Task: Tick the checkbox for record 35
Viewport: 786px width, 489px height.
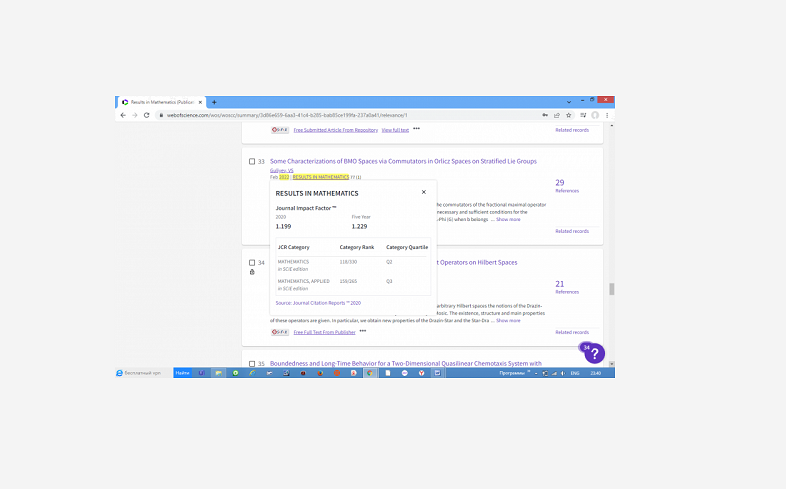Action: [252, 364]
